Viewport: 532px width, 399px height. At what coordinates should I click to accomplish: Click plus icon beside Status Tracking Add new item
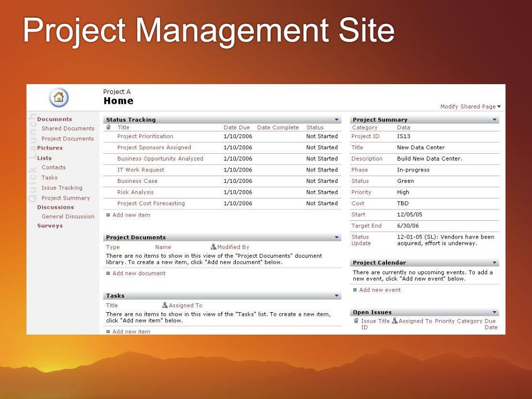coord(108,215)
